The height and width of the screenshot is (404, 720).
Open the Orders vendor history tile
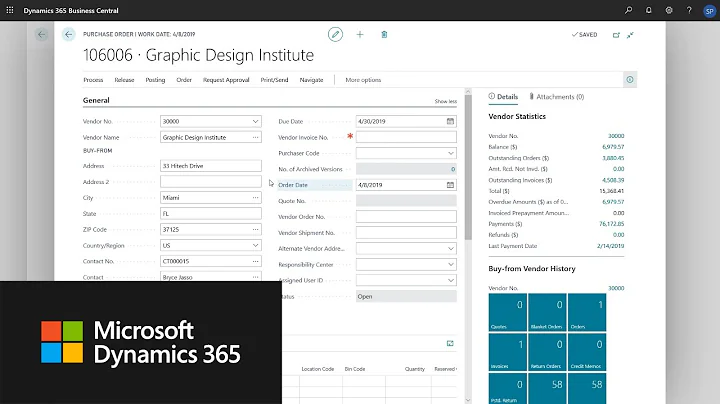587,312
